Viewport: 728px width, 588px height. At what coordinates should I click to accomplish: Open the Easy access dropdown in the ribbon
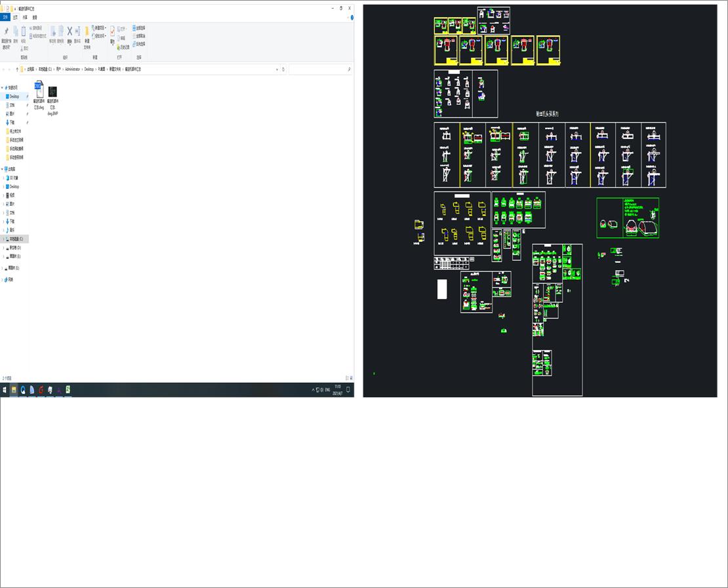(x=99, y=36)
